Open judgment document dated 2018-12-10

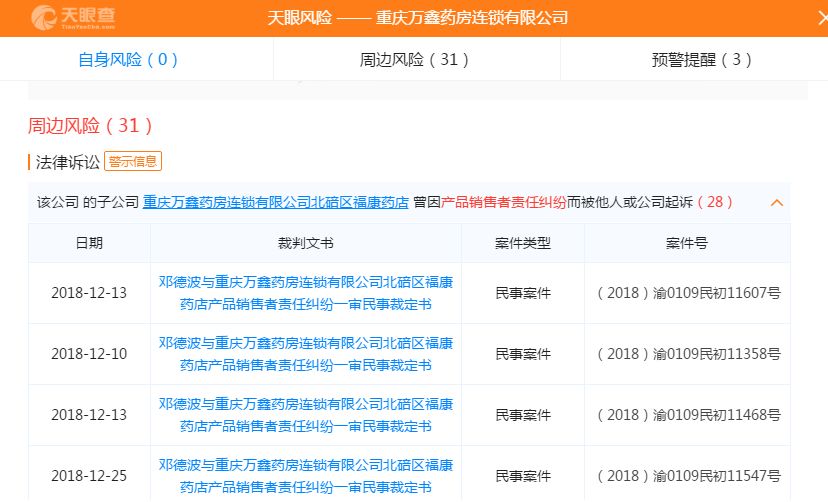(x=305, y=354)
